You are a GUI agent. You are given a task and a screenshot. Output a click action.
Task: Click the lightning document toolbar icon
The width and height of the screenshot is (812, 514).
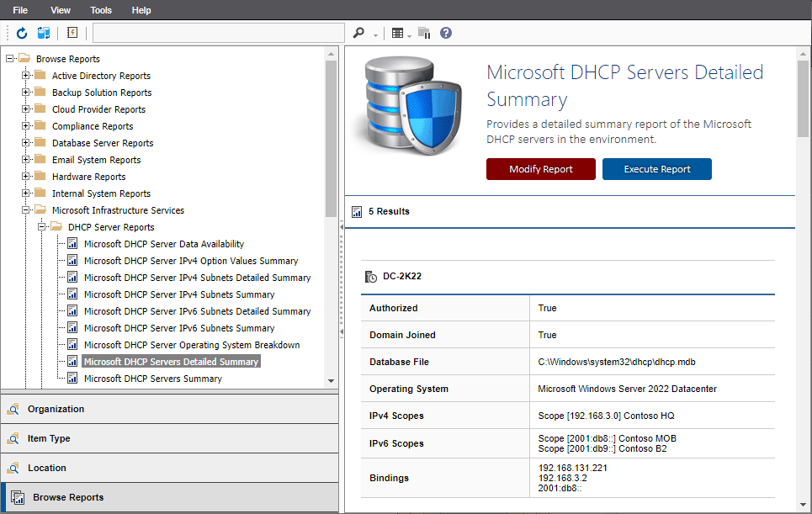72,33
